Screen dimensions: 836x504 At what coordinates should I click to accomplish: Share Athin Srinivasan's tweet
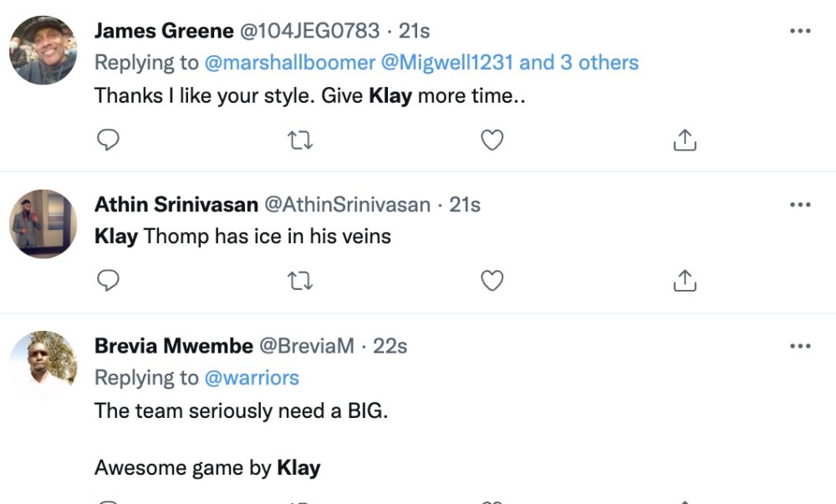[685, 281]
